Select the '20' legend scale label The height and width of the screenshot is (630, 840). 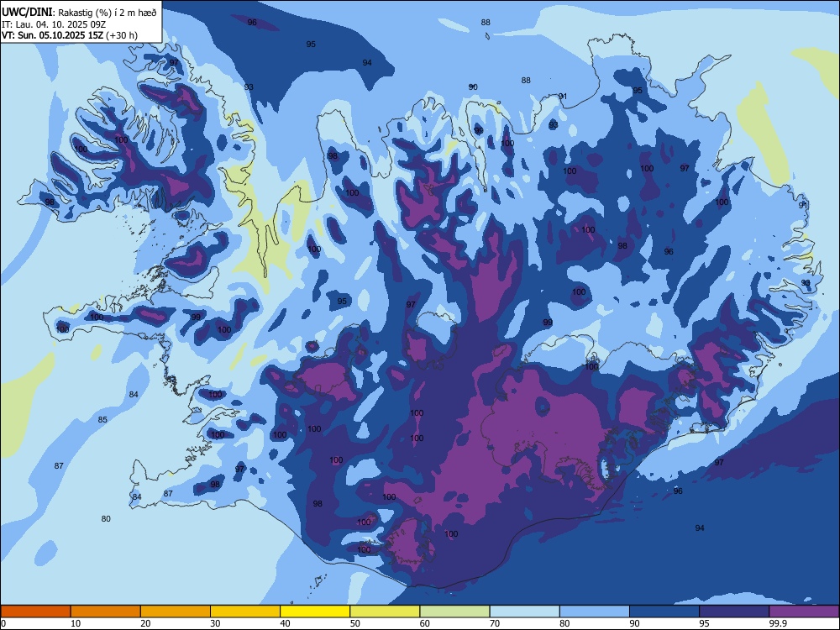pyautogui.click(x=145, y=623)
